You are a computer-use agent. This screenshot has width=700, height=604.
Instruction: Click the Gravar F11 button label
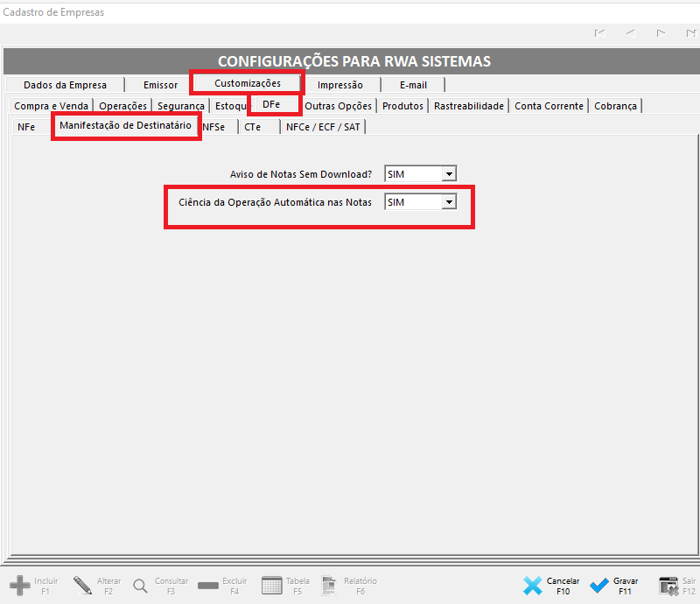pos(626,586)
